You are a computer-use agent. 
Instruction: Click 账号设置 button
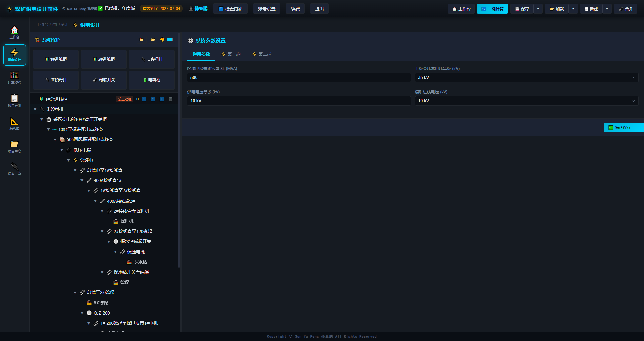267,9
